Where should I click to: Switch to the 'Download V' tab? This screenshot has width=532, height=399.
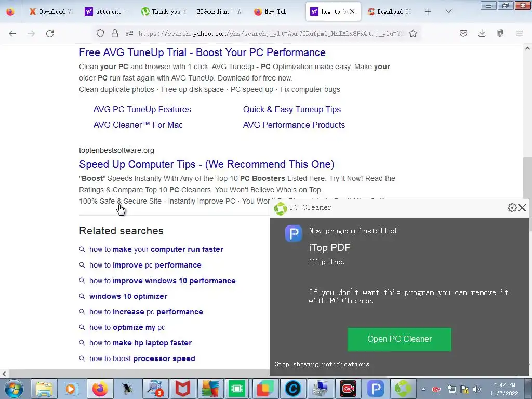[51, 11]
